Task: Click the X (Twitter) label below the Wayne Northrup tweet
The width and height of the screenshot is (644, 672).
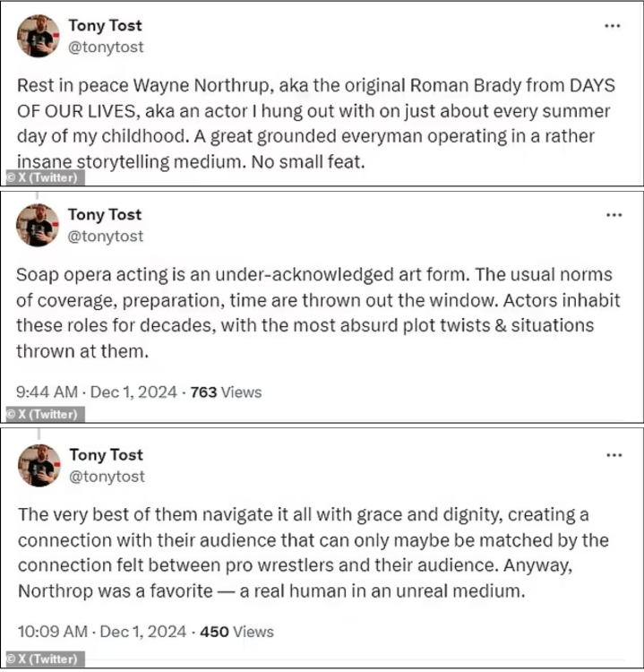Action: point(43,177)
